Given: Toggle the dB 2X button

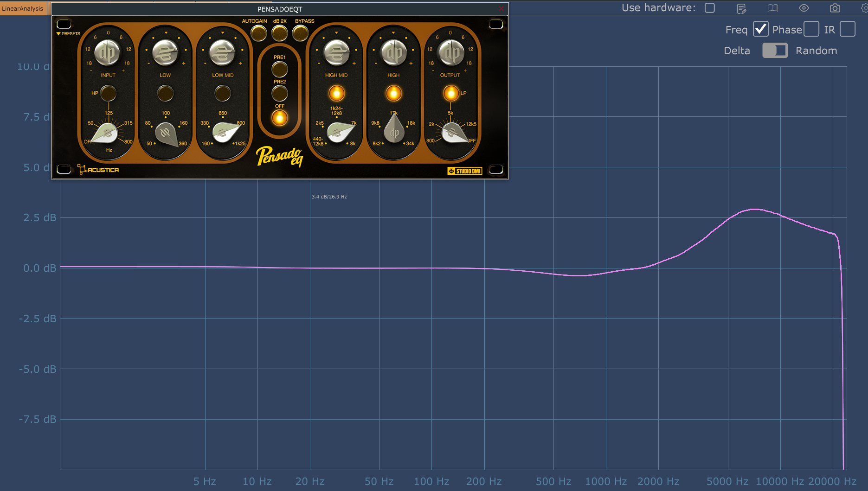Looking at the screenshot, I should (279, 33).
